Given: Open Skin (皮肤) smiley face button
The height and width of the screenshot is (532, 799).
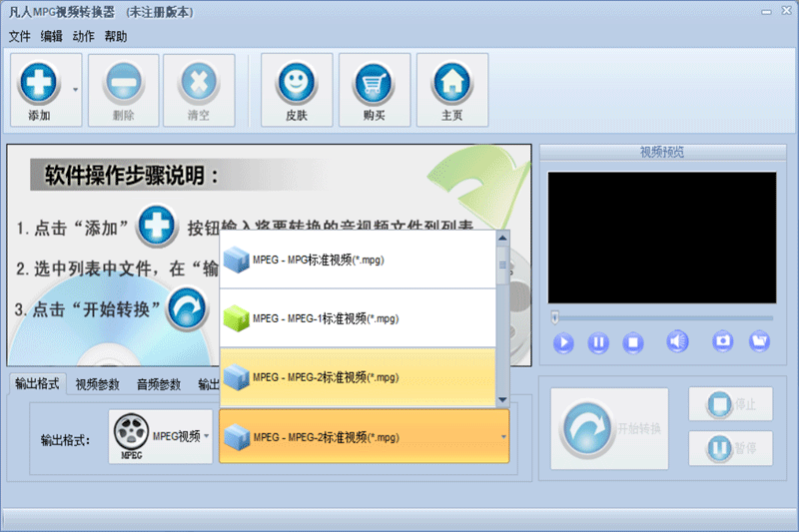Looking at the screenshot, I should click(x=297, y=90).
